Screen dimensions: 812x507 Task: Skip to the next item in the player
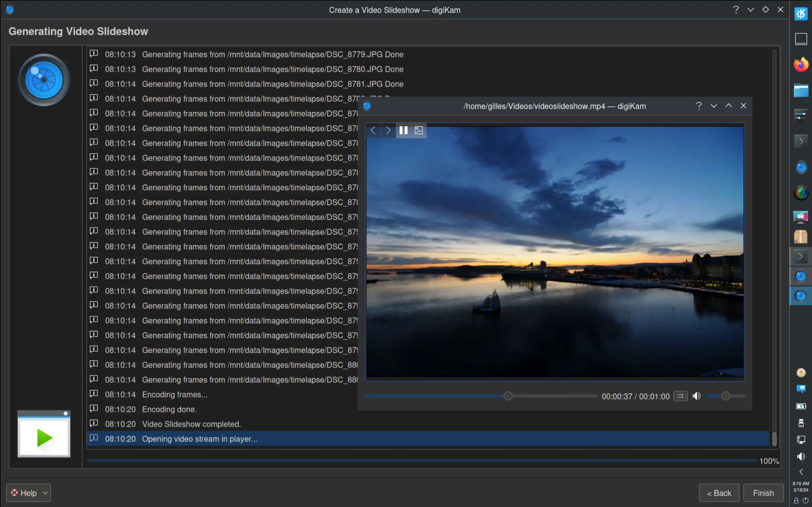click(388, 130)
